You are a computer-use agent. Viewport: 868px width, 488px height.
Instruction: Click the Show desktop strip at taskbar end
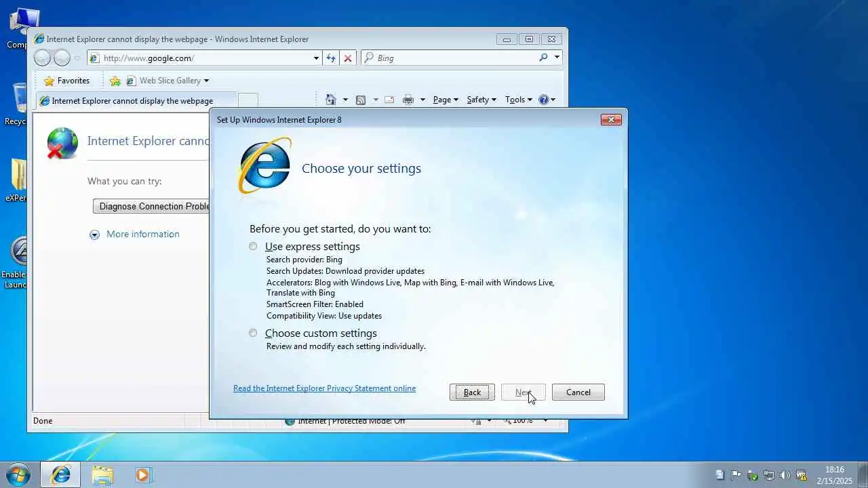point(863,475)
